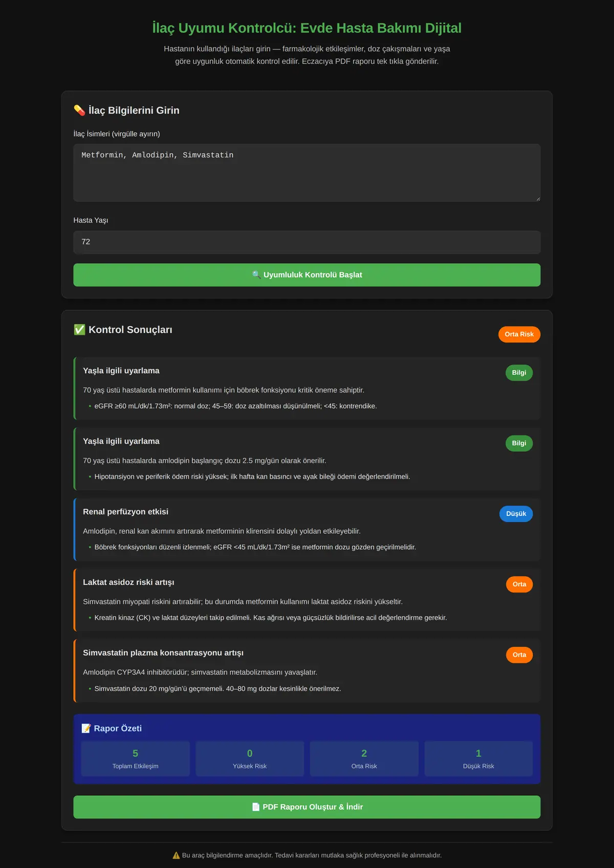Screen dimensions: 614x868
Task: Click the Renal perfüzyon etkisi heading
Action: pyautogui.click(x=125, y=512)
